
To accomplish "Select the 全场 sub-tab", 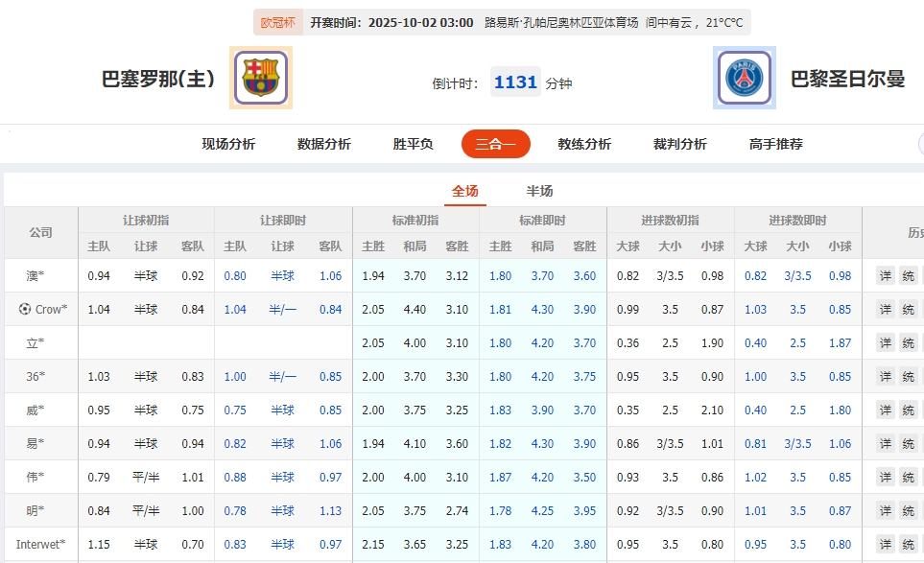I will tap(464, 190).
